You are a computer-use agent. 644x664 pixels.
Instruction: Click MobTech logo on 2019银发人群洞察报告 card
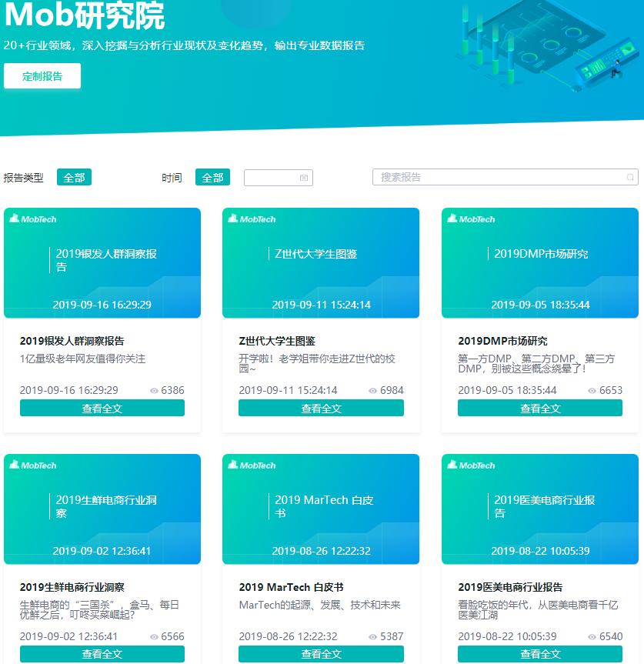pos(33,219)
